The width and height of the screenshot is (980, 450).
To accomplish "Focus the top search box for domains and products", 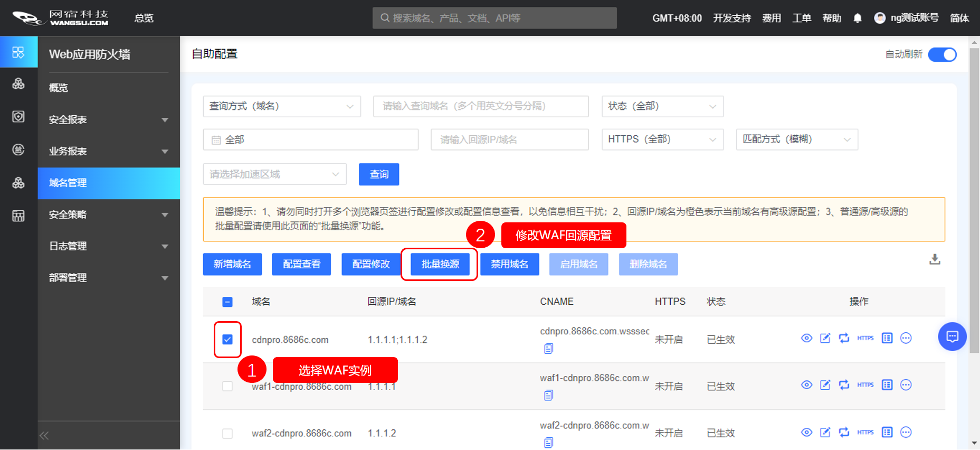I will pyautogui.click(x=494, y=18).
